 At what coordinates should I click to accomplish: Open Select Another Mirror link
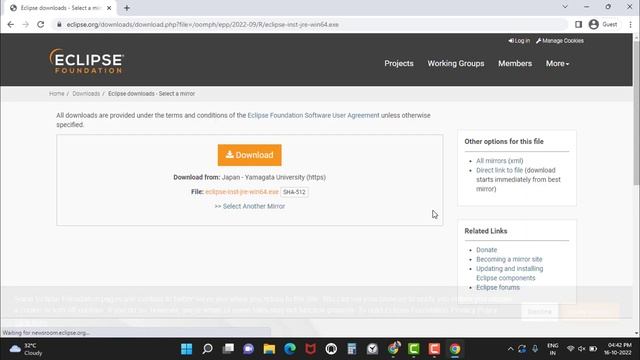254,206
